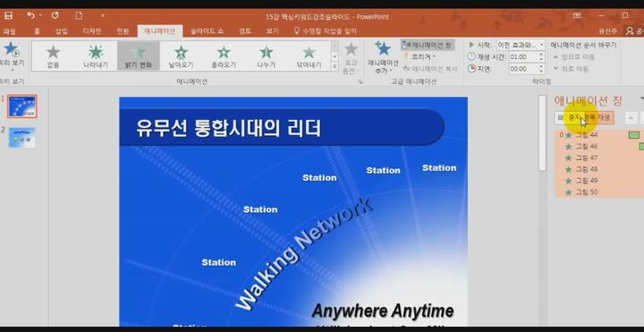644x332 pixels.
Task: Open the Undo history dropdown arrow
Action: pyautogui.click(x=40, y=15)
